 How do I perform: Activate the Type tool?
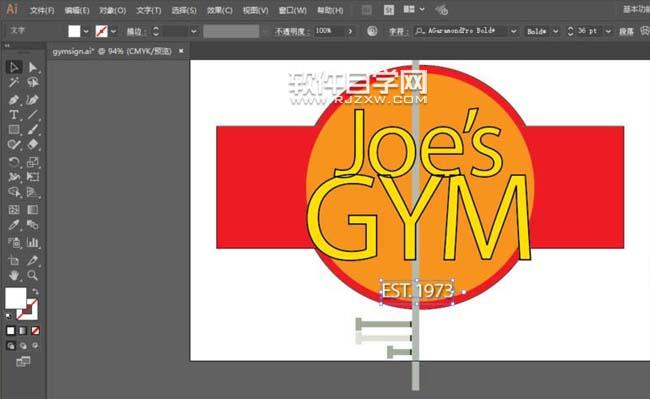[14, 115]
